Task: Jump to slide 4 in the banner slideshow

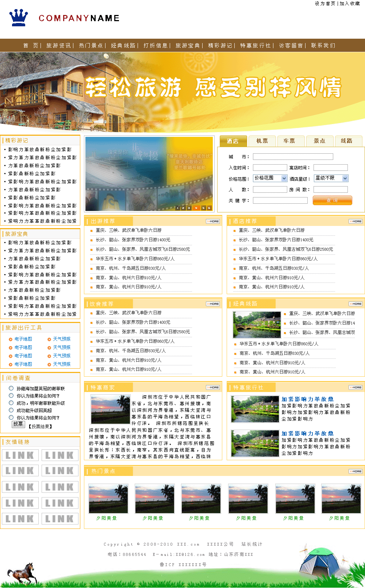Action: 196,208
